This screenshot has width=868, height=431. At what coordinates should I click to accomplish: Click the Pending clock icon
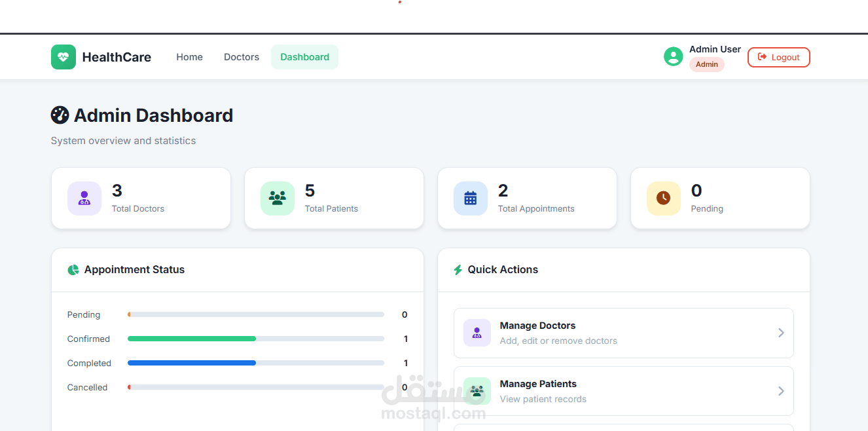pyautogui.click(x=664, y=198)
